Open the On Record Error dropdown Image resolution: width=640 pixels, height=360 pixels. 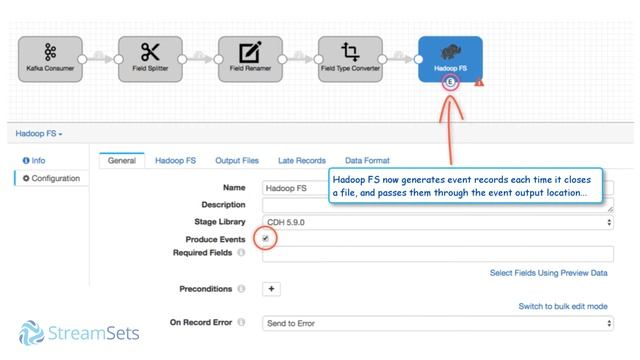point(438,323)
